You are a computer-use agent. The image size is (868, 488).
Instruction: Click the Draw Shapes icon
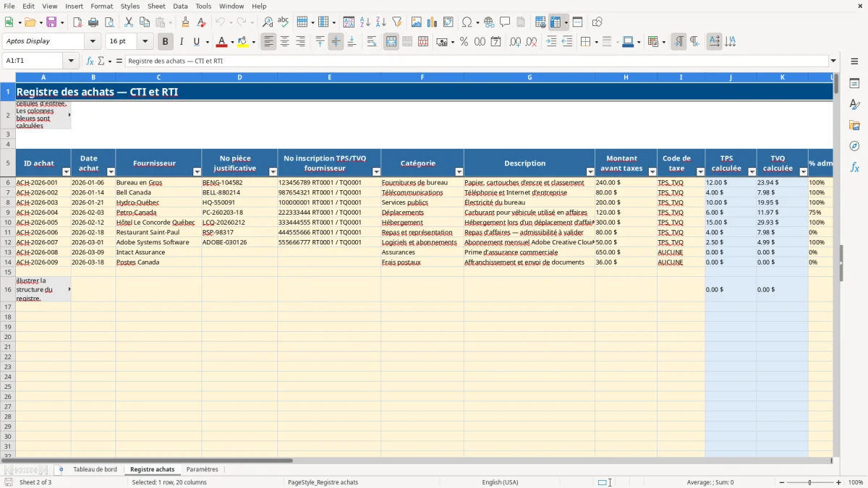[597, 22]
